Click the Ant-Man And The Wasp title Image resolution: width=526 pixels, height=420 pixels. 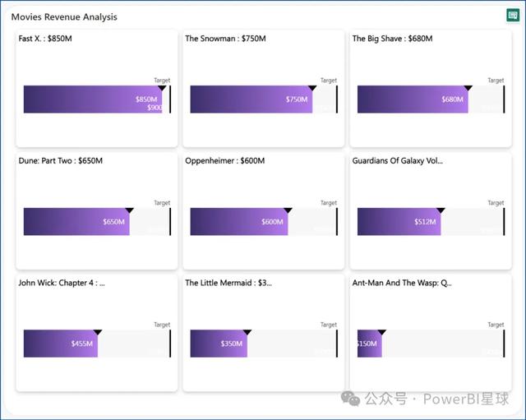pos(402,283)
